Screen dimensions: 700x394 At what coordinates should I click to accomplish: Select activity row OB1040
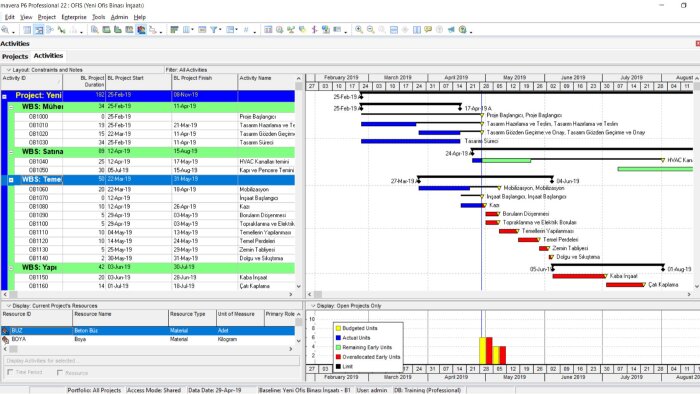click(154, 162)
